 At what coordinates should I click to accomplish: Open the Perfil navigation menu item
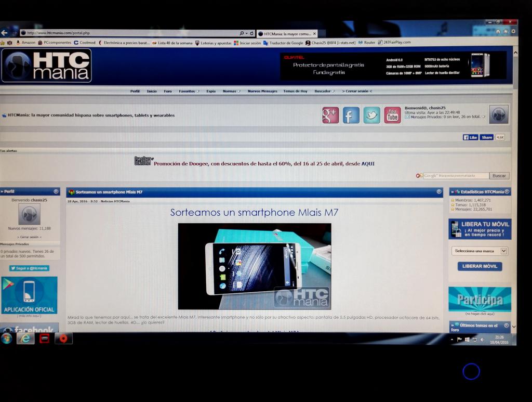(x=135, y=91)
